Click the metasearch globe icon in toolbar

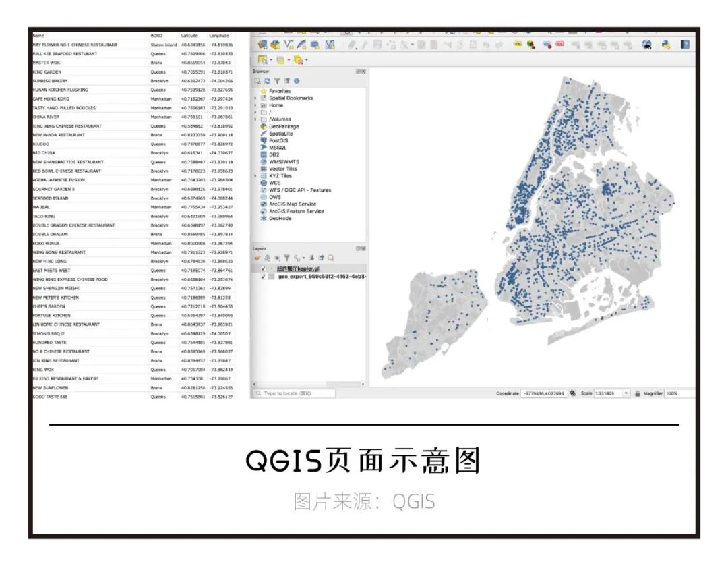click(x=646, y=45)
